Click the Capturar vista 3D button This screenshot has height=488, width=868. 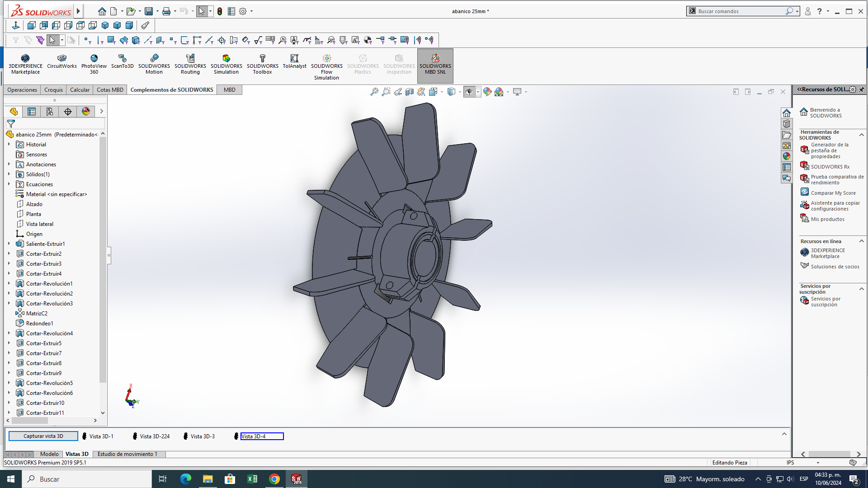tap(43, 436)
